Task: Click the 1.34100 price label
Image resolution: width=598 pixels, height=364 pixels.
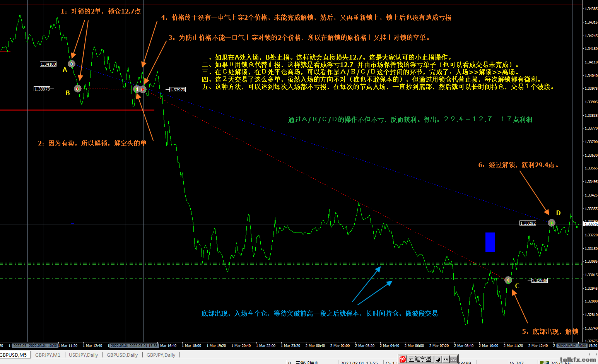Action: [x=48, y=64]
